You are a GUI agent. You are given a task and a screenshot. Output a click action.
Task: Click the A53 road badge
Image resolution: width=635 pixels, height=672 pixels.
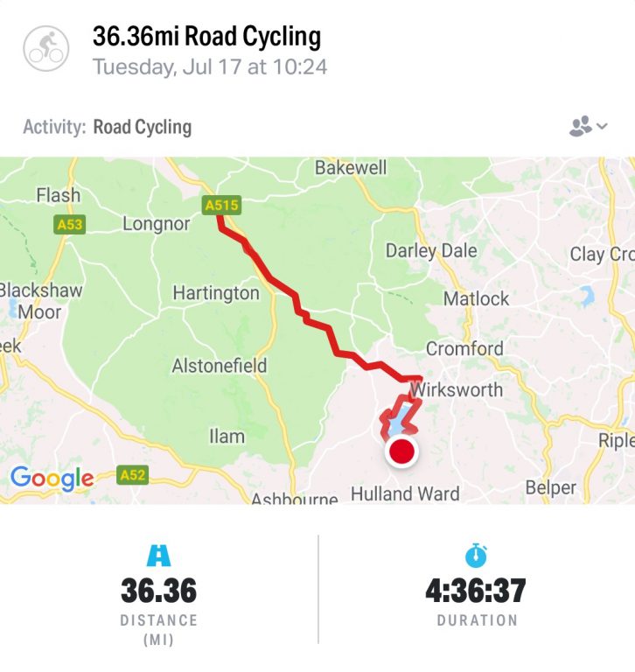69,225
